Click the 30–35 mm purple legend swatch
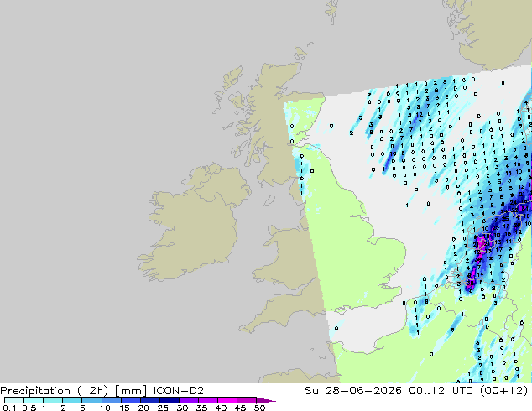This screenshot has width=532, height=411. click(188, 400)
